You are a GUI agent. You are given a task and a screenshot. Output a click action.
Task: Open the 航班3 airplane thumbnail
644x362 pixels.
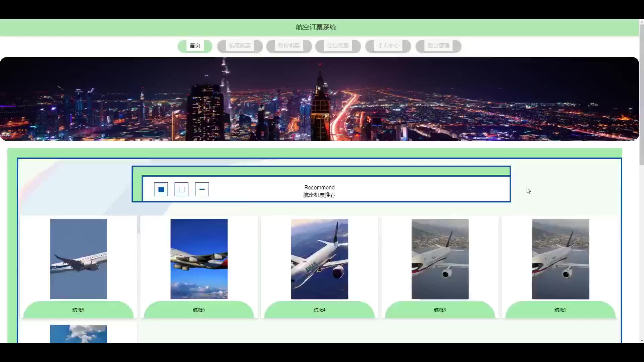440,259
